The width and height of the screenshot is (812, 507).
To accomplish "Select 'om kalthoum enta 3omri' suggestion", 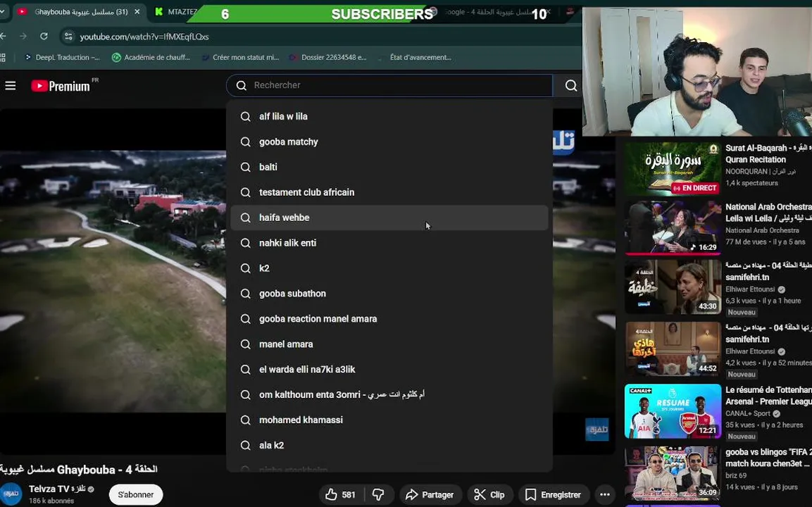I will pos(389,394).
